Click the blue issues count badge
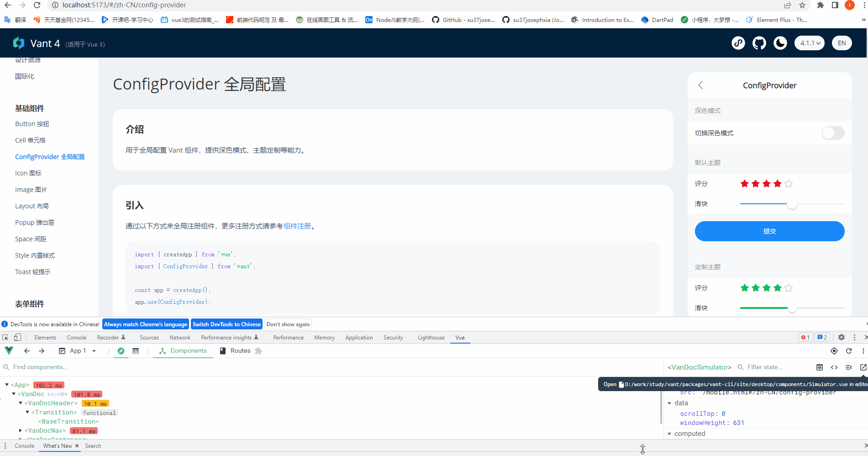 click(x=822, y=337)
